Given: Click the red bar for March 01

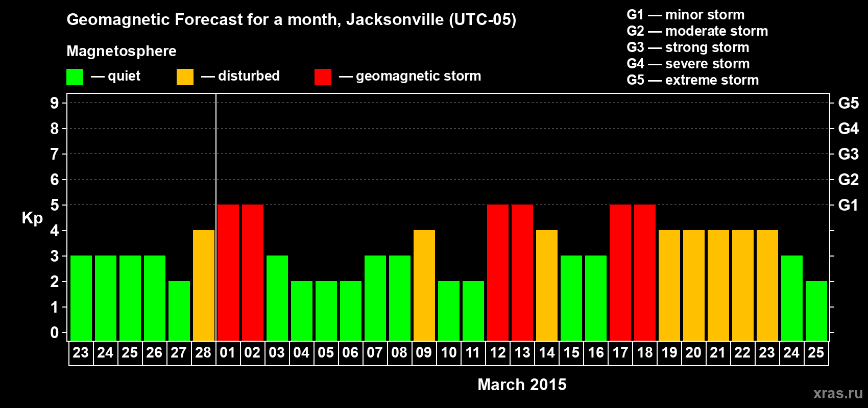Looking at the screenshot, I should [x=228, y=272].
